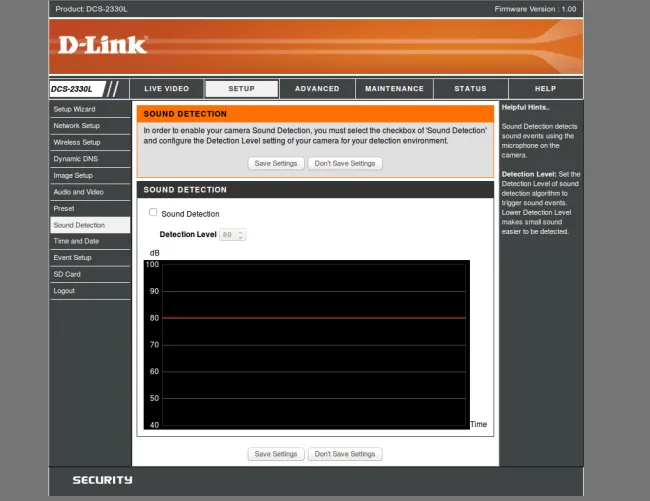Click the 'Firmware Version : 1.00' text
650x501 pixels.
[x=535, y=9]
